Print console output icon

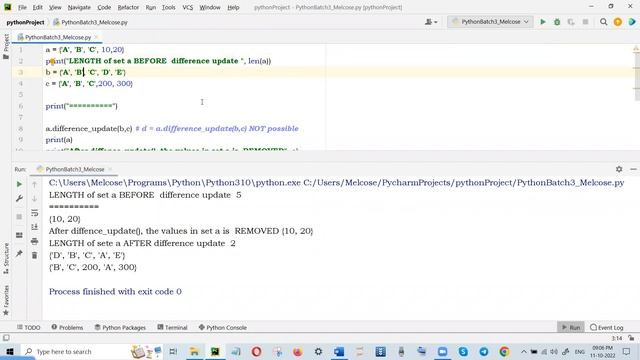tap(35, 241)
